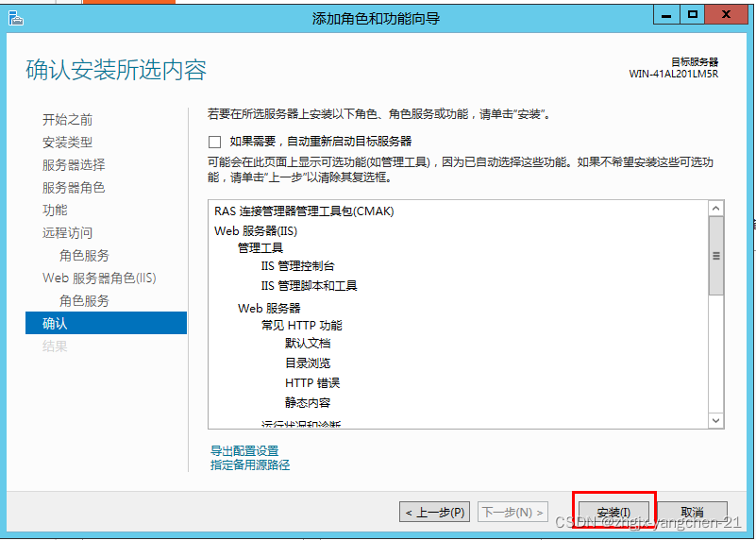Image resolution: width=756 pixels, height=540 pixels.
Task: Close the wizard window
Action: [x=726, y=15]
